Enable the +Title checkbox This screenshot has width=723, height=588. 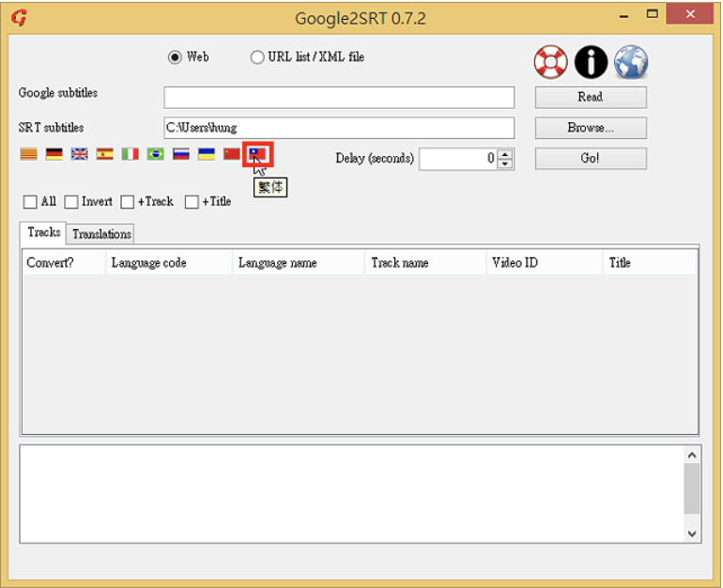point(192,202)
